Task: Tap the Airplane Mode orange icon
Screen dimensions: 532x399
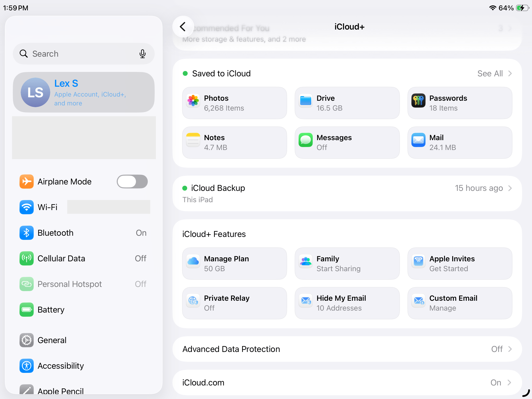Action: coord(27,182)
